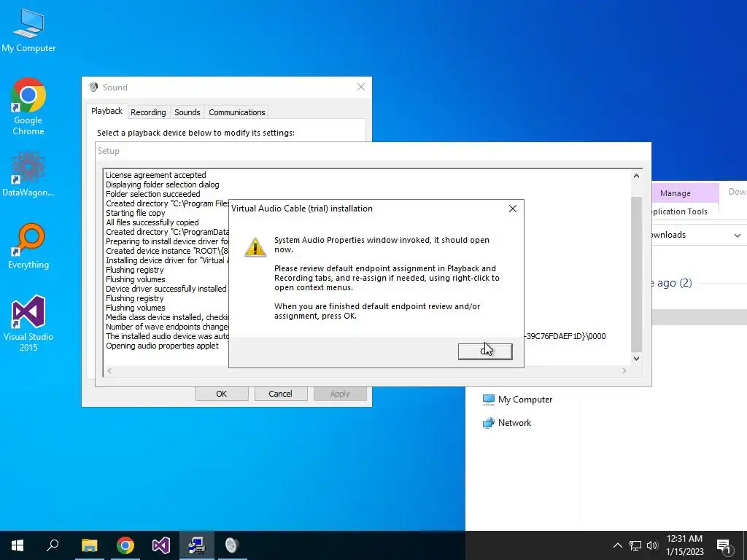Close the Sound window
This screenshot has height=560, width=747.
coord(361,87)
